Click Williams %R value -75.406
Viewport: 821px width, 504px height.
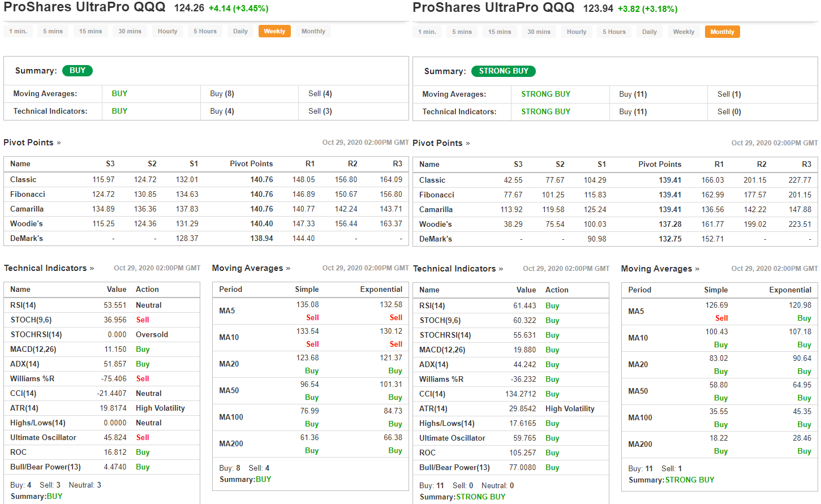[114, 378]
